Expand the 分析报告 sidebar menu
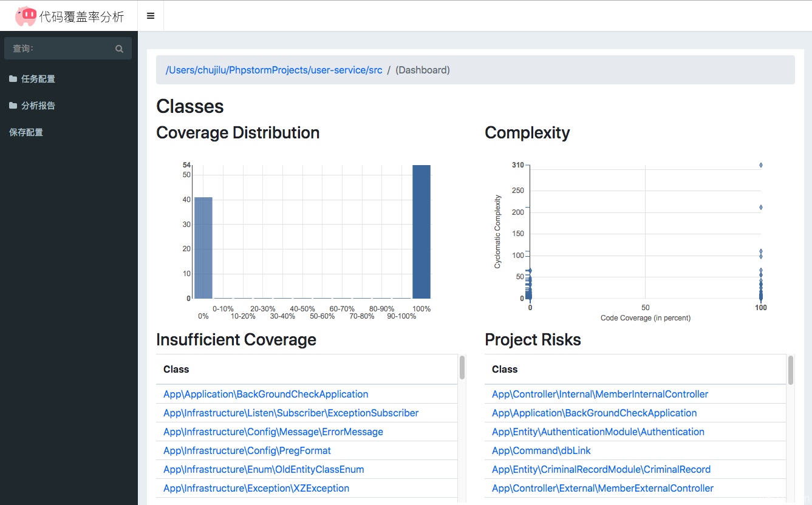The width and height of the screenshot is (812, 505). tap(38, 106)
